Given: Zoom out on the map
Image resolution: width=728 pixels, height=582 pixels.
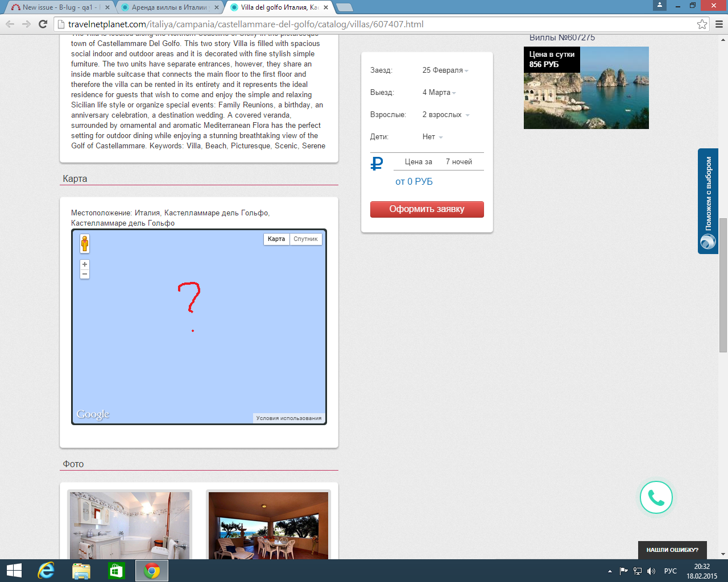Looking at the screenshot, I should click(x=85, y=275).
